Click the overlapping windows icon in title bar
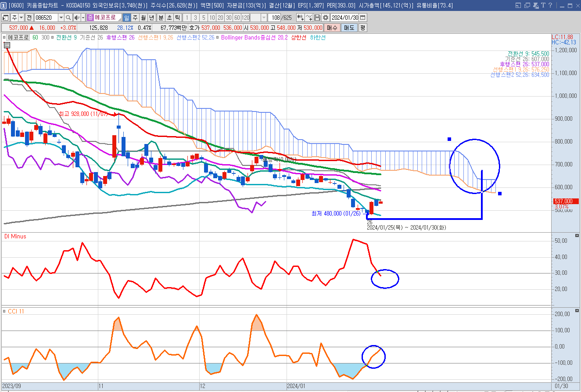 coord(526,5)
